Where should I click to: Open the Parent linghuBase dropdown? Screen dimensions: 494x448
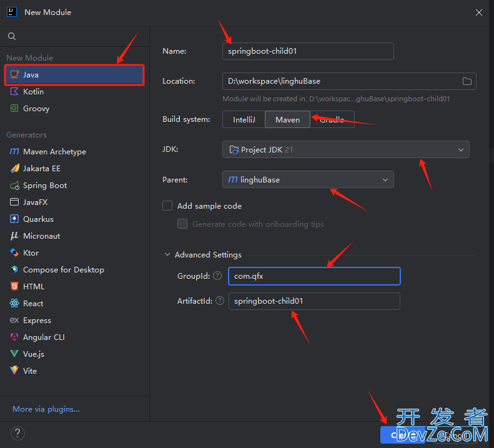(x=308, y=180)
